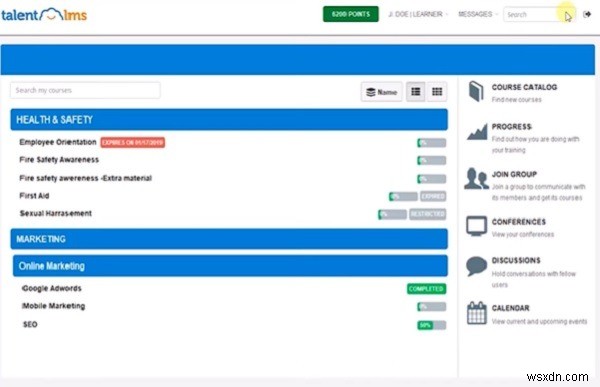Open the First Aid course
The height and width of the screenshot is (387, 600).
point(34,196)
